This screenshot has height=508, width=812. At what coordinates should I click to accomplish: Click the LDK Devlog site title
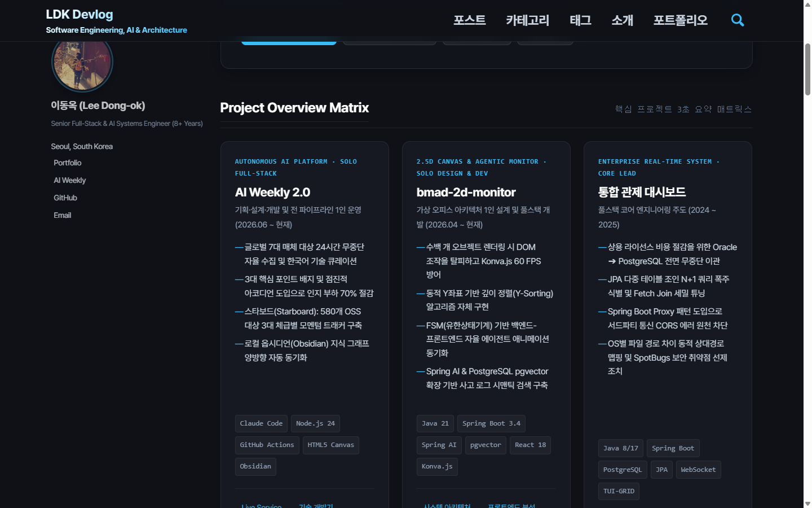80,15
